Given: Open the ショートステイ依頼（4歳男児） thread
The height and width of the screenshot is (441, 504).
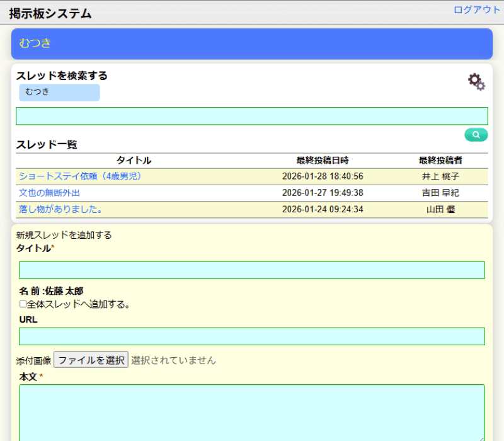Looking at the screenshot, I should (80, 176).
